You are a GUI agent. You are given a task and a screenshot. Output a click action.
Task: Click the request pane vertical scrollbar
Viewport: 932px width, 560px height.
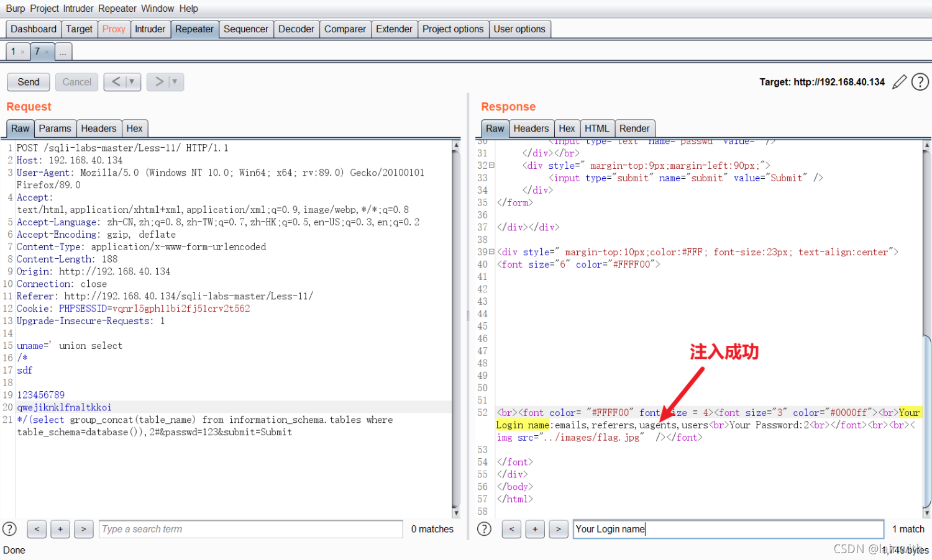click(456, 329)
